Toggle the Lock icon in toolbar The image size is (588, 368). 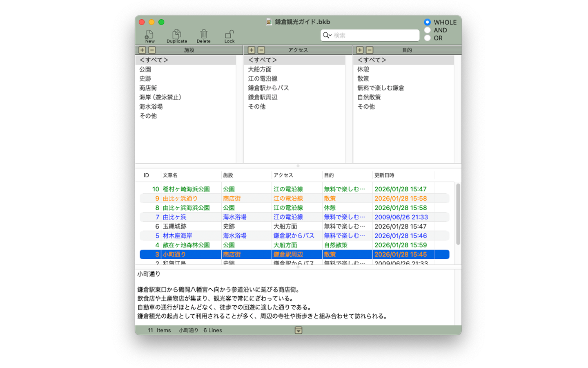point(229,36)
